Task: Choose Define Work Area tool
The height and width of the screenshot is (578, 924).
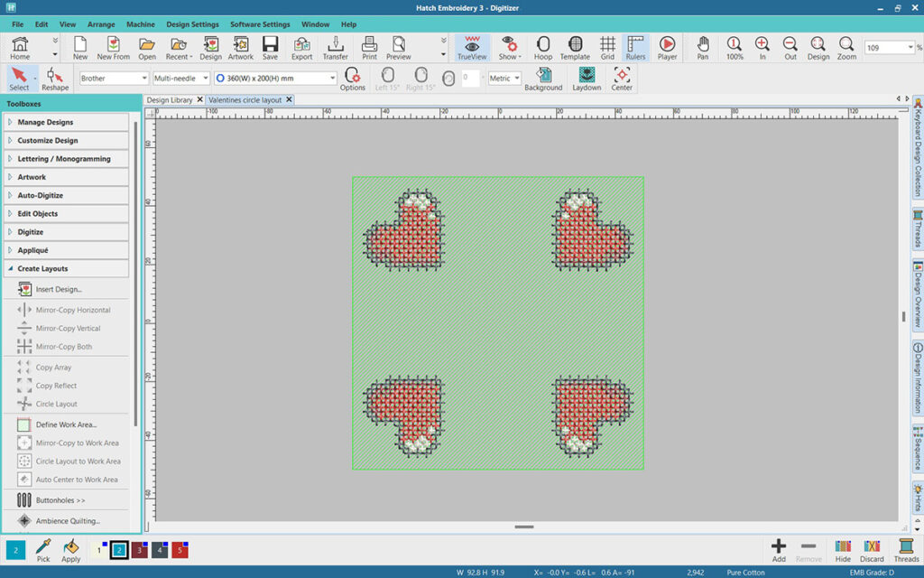Action: point(66,424)
